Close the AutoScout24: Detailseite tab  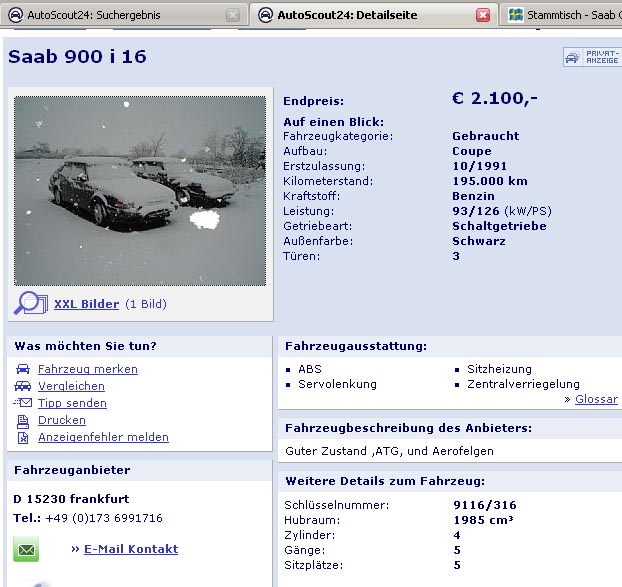[x=483, y=15]
